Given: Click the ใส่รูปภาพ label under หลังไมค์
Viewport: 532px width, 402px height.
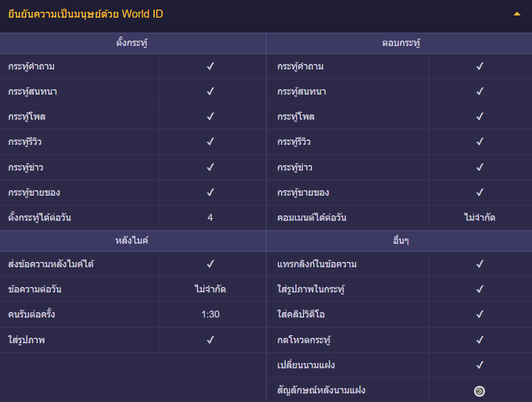Looking at the screenshot, I should [x=26, y=340].
